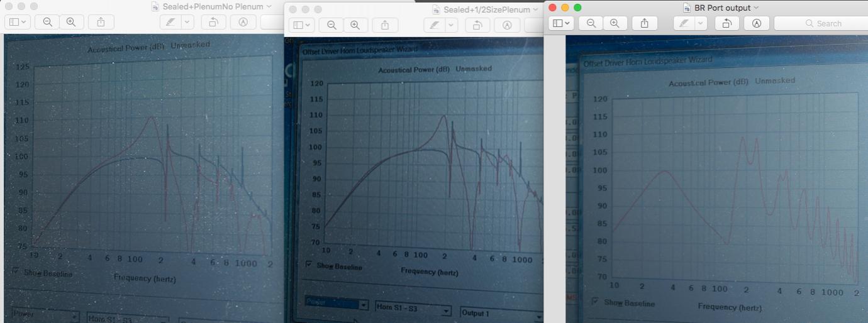Share the BR Port output image
The width and height of the screenshot is (868, 323).
(x=645, y=23)
